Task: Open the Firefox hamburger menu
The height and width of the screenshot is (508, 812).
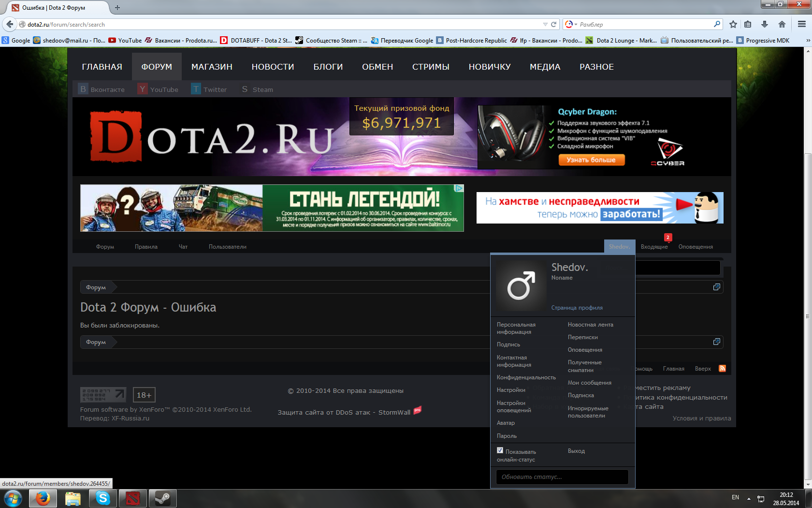Action: coord(802,24)
